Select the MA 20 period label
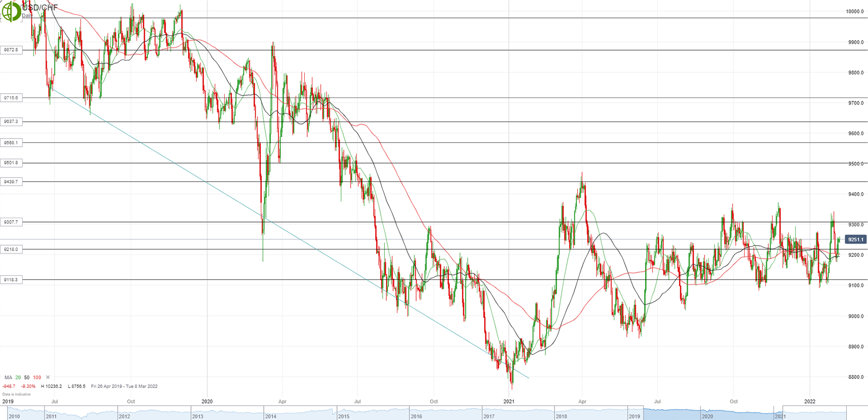Screen dimensions: 868x420 (x=18, y=378)
